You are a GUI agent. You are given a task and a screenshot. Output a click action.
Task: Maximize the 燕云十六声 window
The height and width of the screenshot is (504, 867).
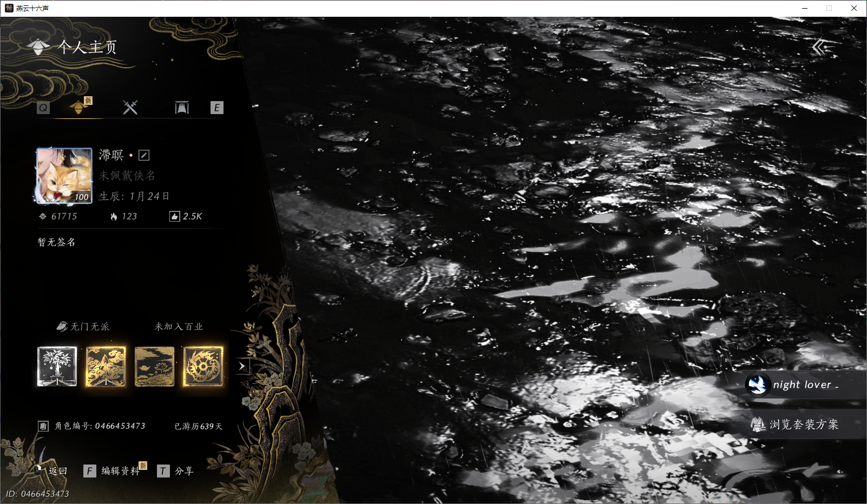(x=829, y=8)
